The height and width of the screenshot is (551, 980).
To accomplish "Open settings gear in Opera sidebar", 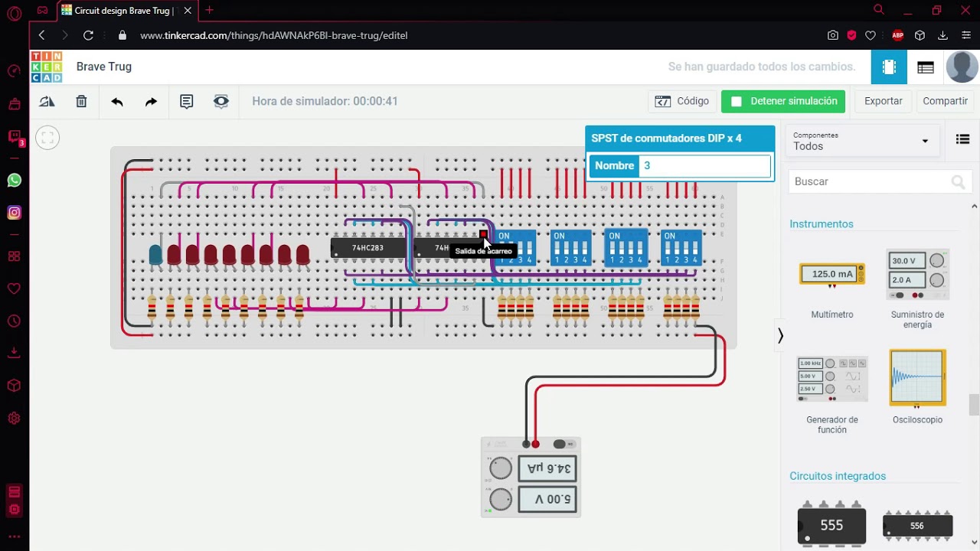I will tap(14, 419).
